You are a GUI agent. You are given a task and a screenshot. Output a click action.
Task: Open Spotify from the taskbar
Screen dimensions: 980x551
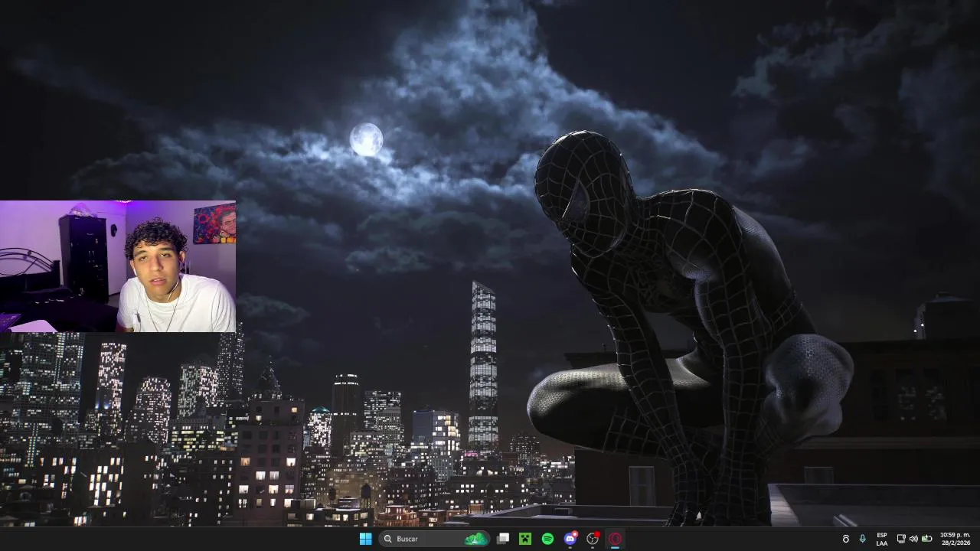[547, 539]
